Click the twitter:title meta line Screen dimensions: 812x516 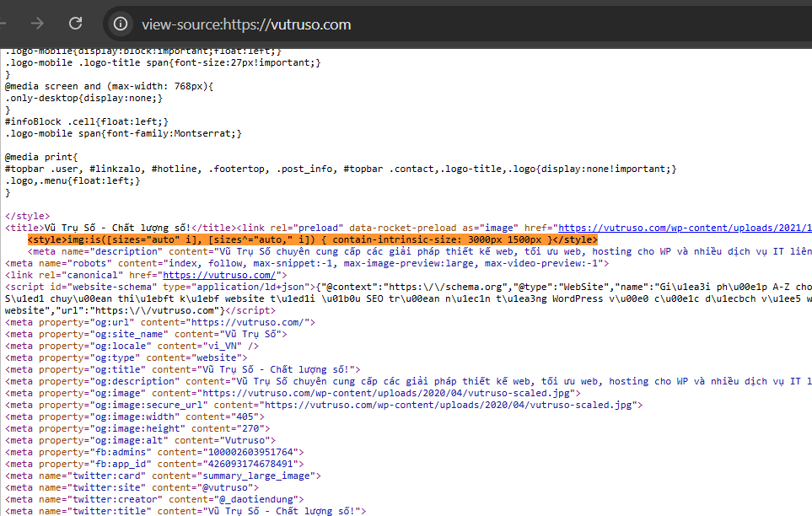pyautogui.click(x=186, y=511)
